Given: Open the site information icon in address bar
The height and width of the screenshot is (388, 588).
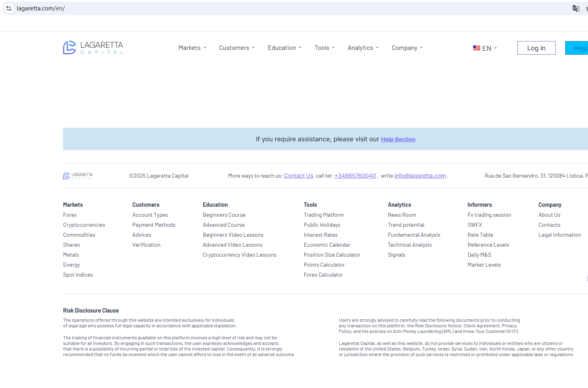Looking at the screenshot, I should [9, 8].
